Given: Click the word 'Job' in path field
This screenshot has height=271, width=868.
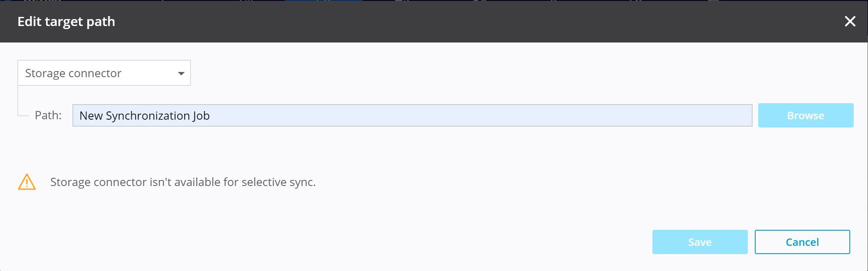Looking at the screenshot, I should pos(201,116).
